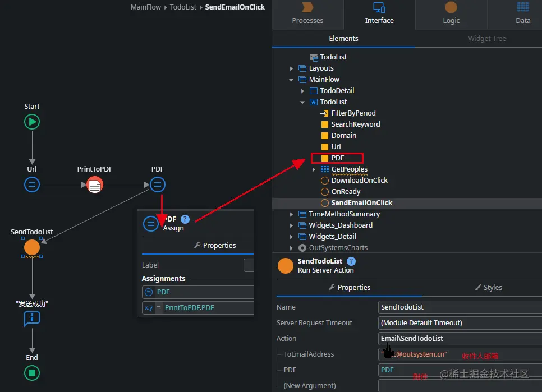Select the PrintToPDF node icon

tap(95, 185)
